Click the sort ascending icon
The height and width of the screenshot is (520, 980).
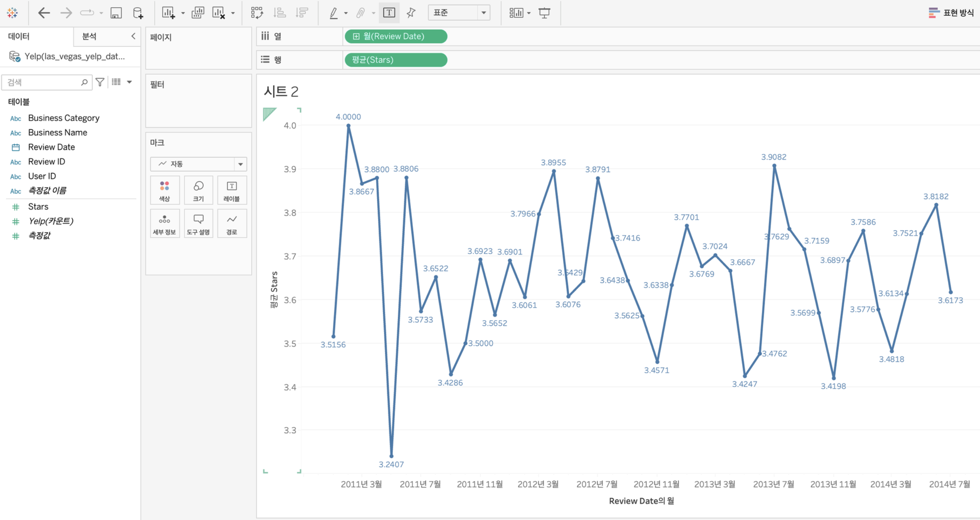[x=279, y=13]
